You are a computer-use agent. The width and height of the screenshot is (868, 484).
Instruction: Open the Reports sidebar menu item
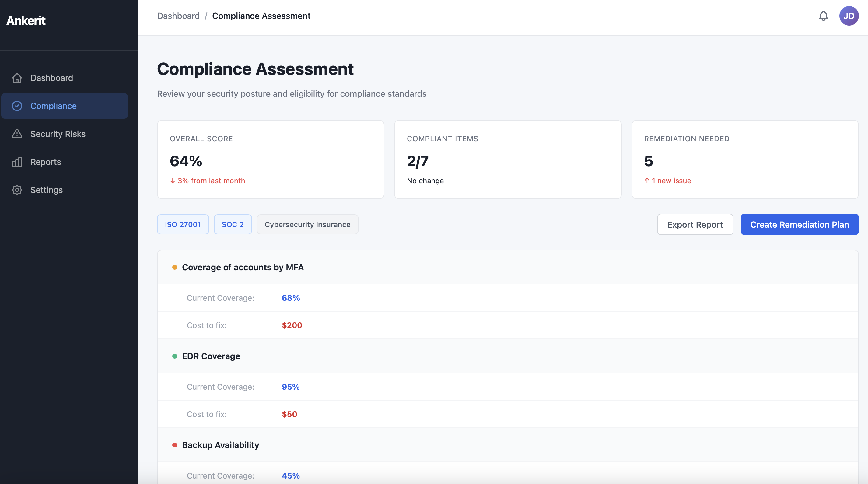tap(46, 162)
